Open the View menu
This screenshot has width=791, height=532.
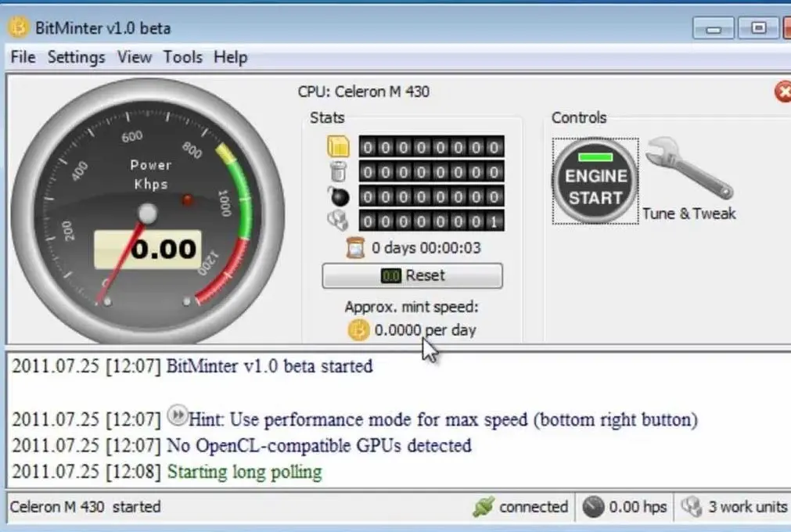(135, 57)
